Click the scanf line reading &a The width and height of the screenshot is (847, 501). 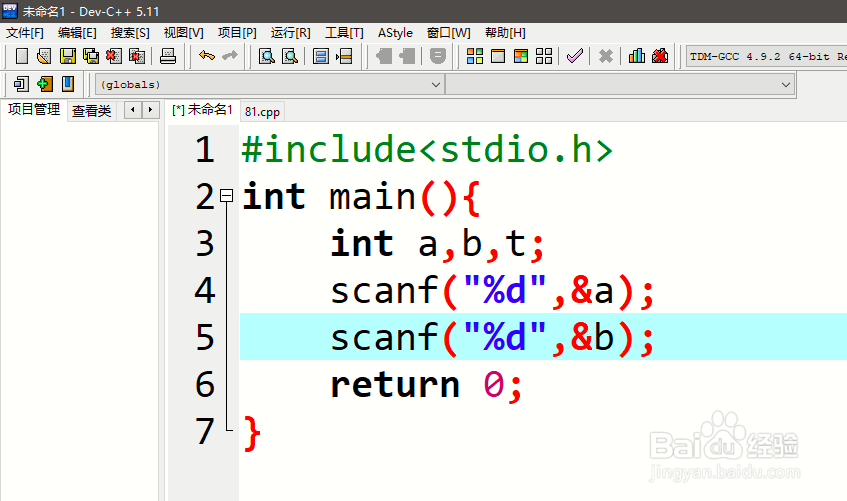493,291
